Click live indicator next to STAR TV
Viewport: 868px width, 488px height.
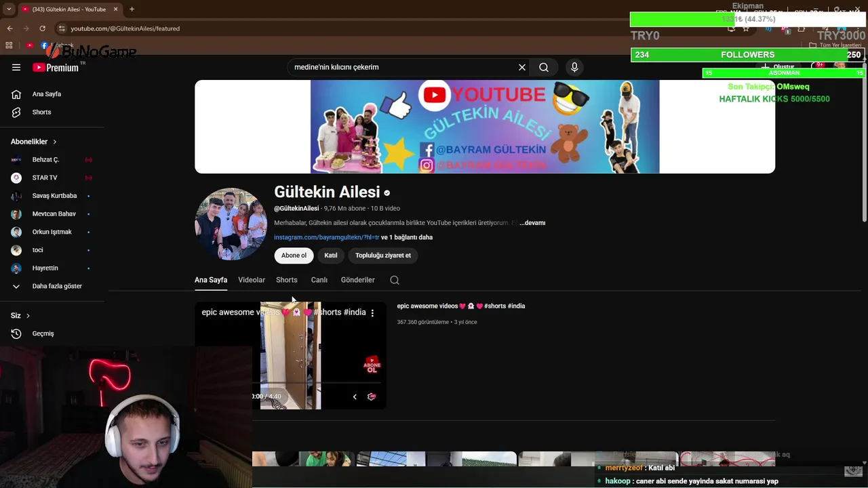point(88,178)
